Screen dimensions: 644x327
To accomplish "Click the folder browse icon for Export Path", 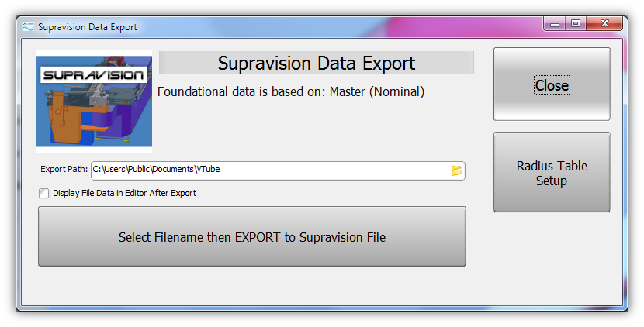I will point(456,170).
